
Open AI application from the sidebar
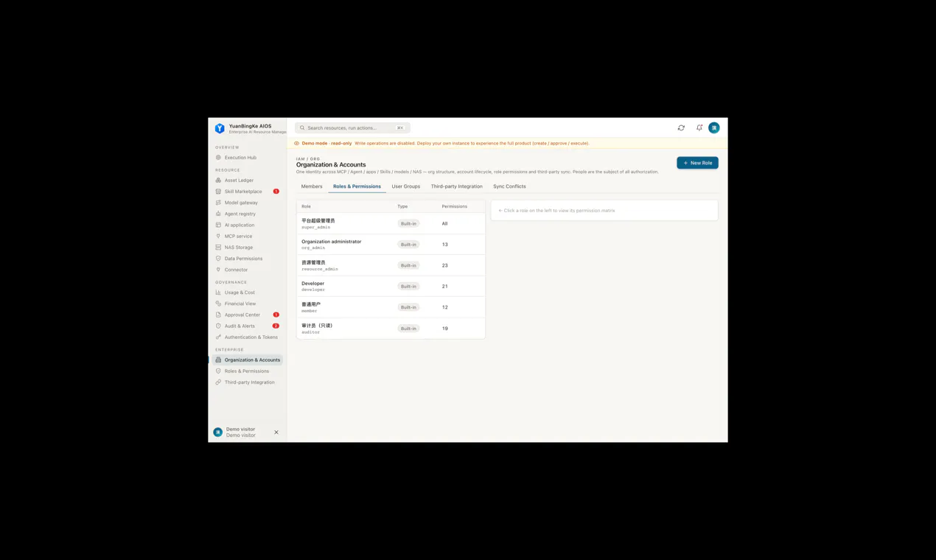point(248,225)
